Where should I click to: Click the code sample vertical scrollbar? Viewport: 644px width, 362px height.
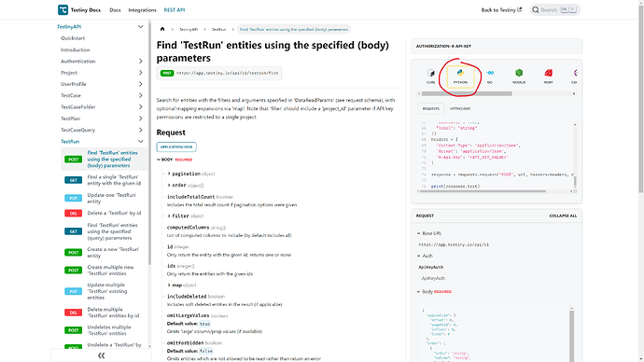pos(575,181)
